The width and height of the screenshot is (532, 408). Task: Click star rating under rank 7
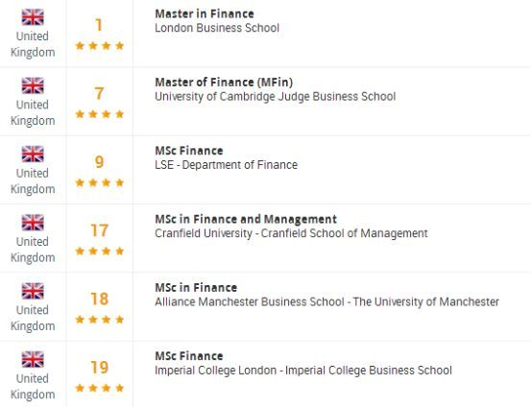pos(100,114)
